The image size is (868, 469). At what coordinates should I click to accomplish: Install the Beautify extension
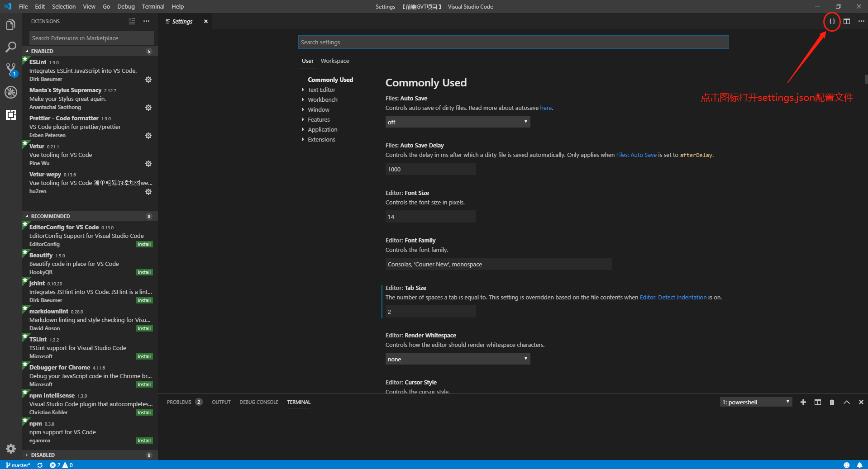(144, 272)
